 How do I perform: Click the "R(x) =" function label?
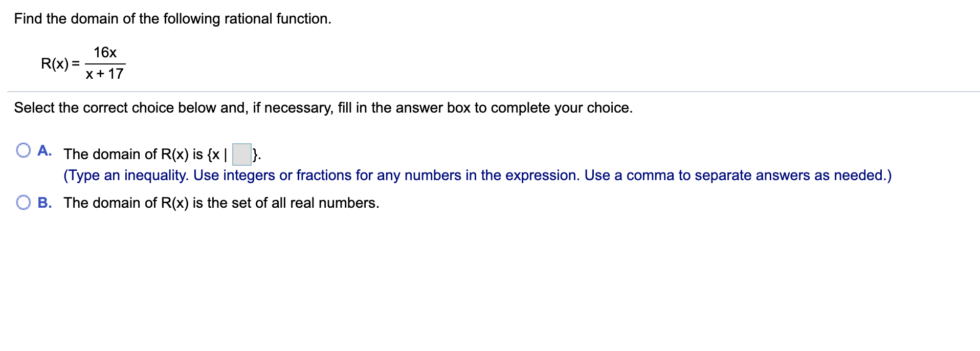tap(60, 63)
